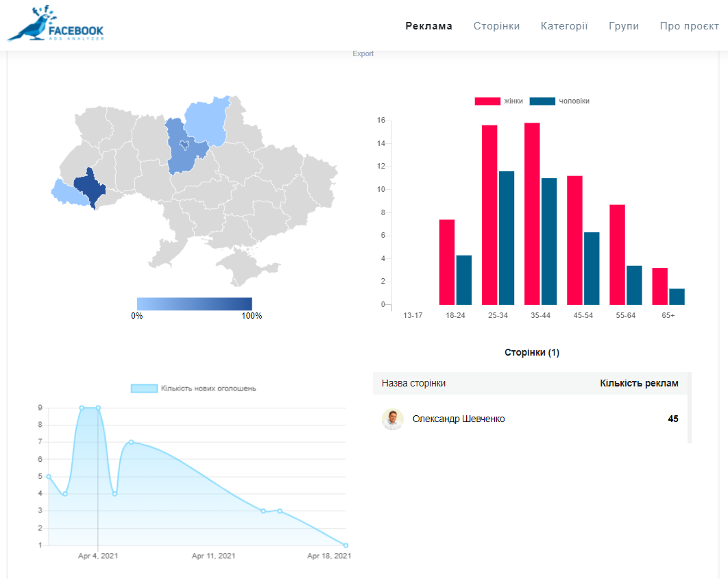Sort by Кількість реклам column header

coord(638,384)
